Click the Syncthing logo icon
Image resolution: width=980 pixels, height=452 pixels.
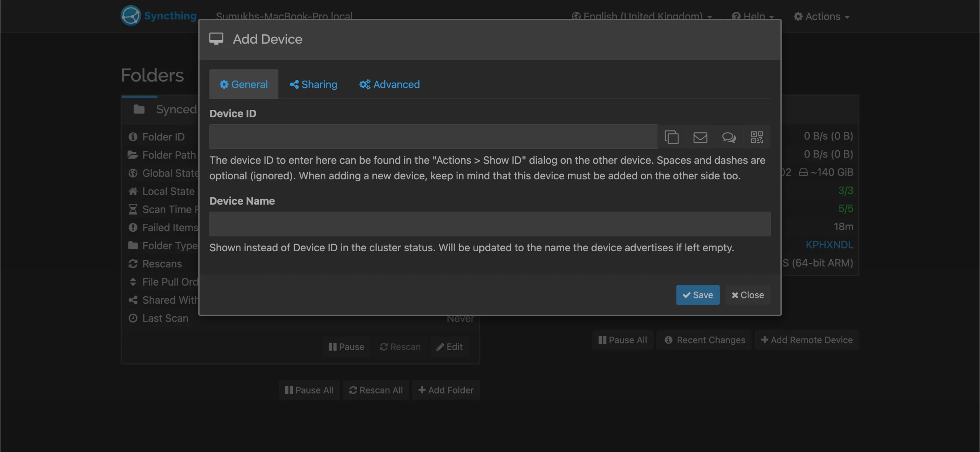point(131,16)
